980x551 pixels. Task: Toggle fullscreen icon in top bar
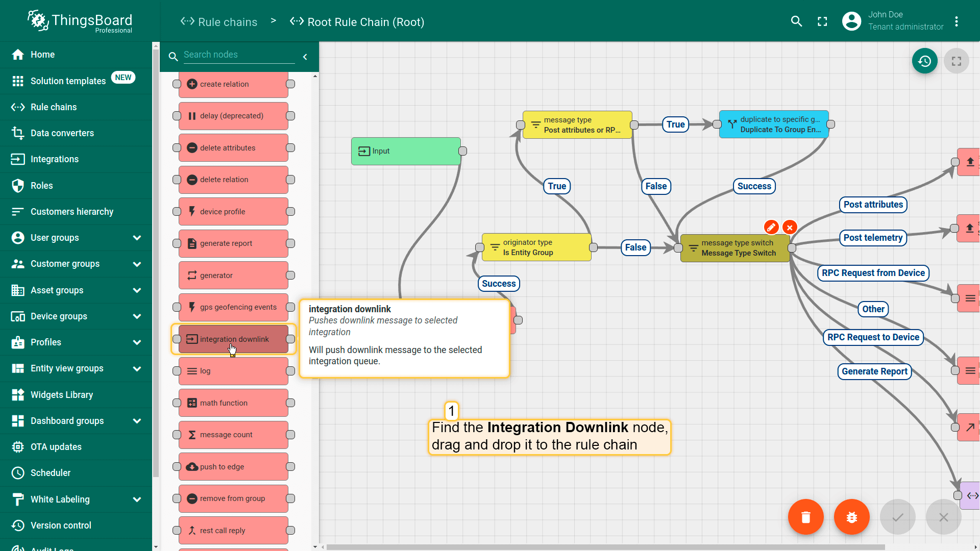coord(822,21)
